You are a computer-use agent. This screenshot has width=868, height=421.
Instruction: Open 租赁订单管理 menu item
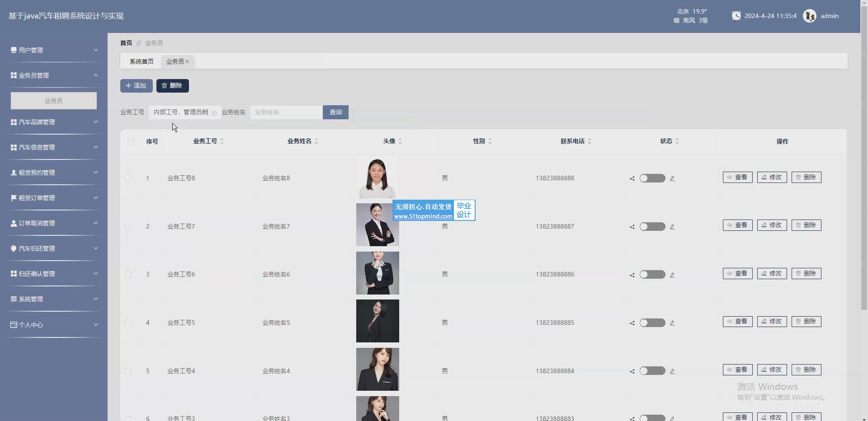point(54,198)
